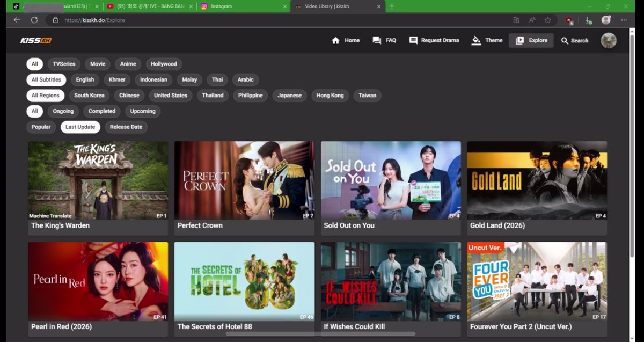This screenshot has height=342, width=644.
Task: Open a new browser tab with plus
Action: 392,6
